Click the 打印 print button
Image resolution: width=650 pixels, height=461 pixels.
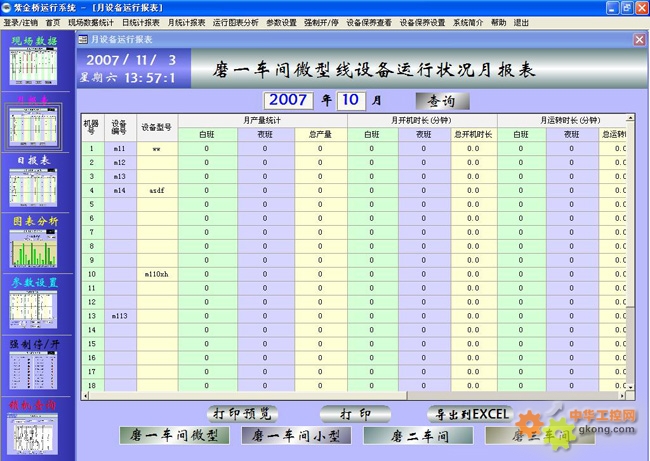coord(355,413)
